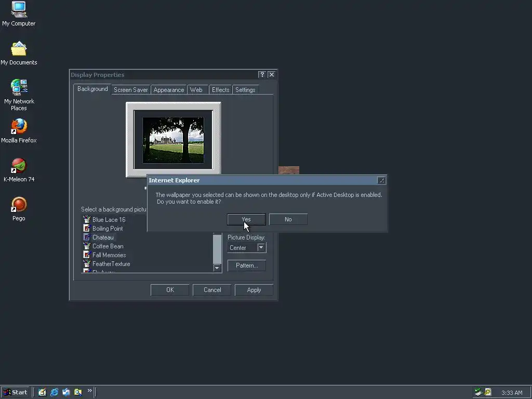Click the Chateau file icon
This screenshot has height=399, width=532.
click(87, 237)
